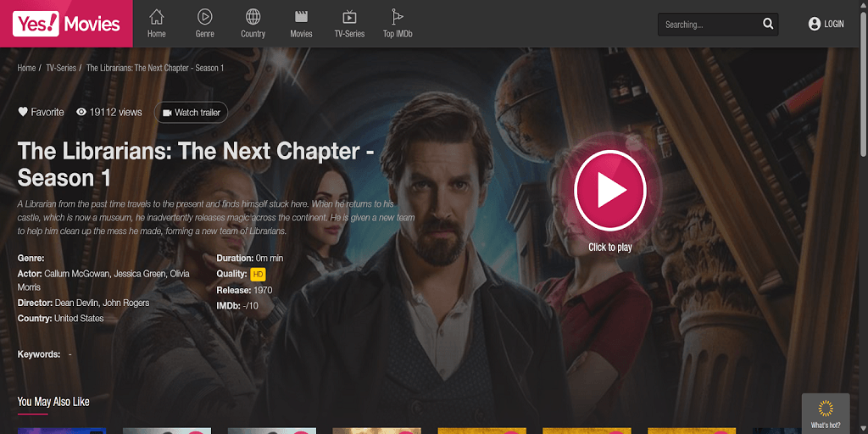Viewport: 868px width, 434px height.
Task: Open the TV-Series television icon
Action: [x=349, y=17]
